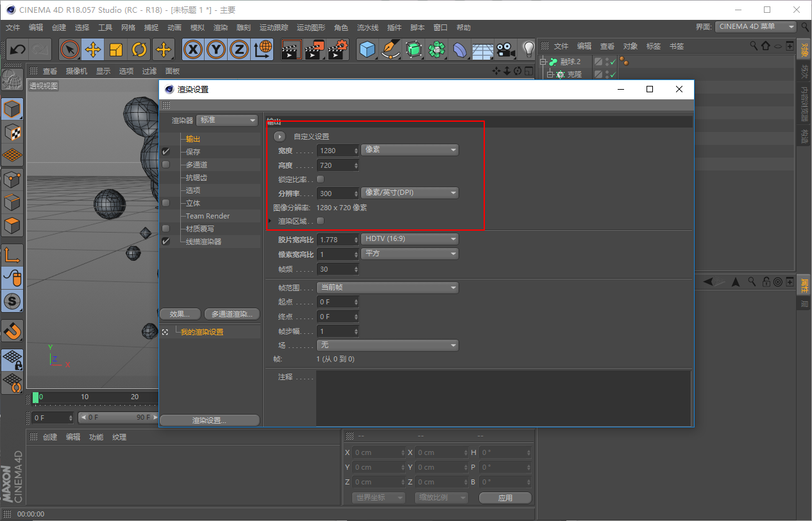Toggle the 保存 checkbox in render settings

click(x=166, y=152)
